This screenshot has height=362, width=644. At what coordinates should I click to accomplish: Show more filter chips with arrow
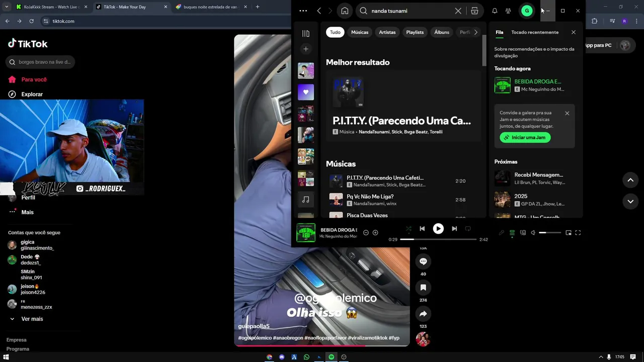pos(475,32)
